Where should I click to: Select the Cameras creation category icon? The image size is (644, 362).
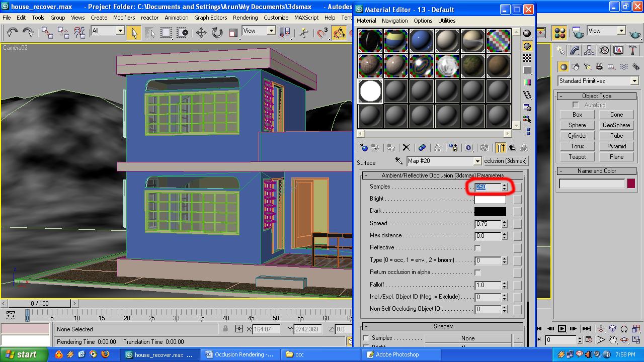pos(599,66)
